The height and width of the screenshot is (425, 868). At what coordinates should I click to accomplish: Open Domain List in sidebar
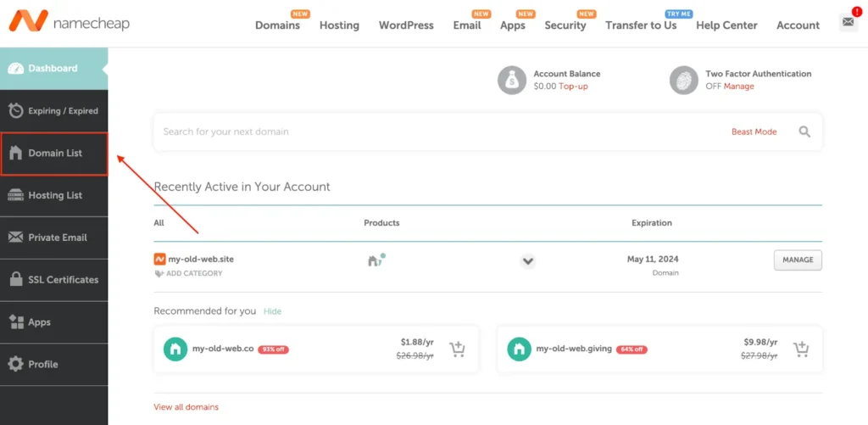tap(53, 154)
